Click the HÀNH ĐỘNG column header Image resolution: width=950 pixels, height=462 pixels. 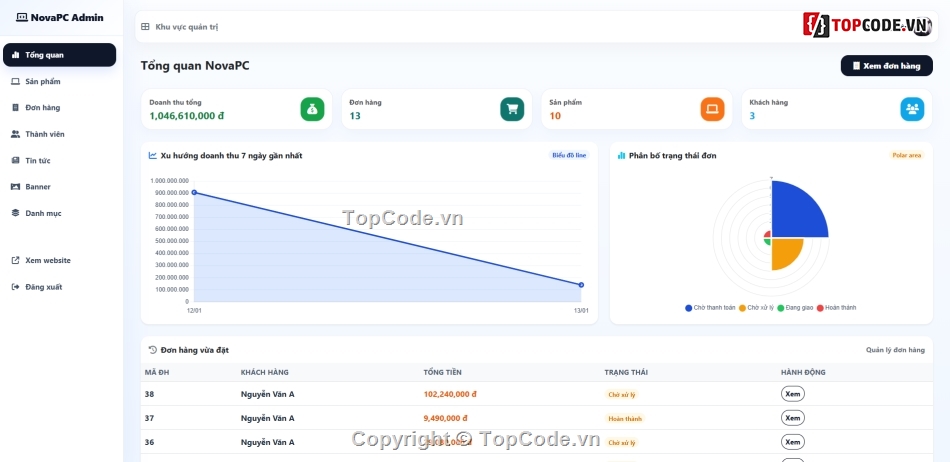tap(803, 372)
